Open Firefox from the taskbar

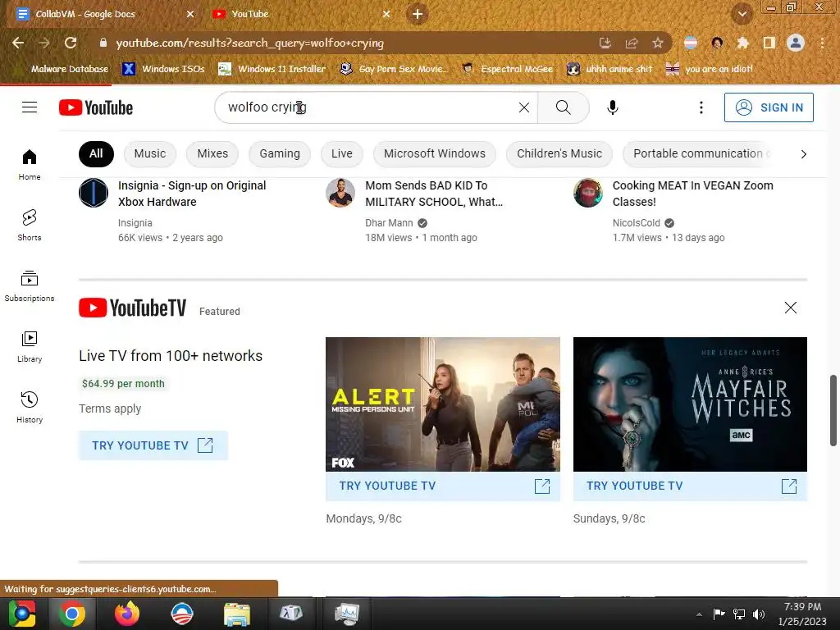(127, 614)
